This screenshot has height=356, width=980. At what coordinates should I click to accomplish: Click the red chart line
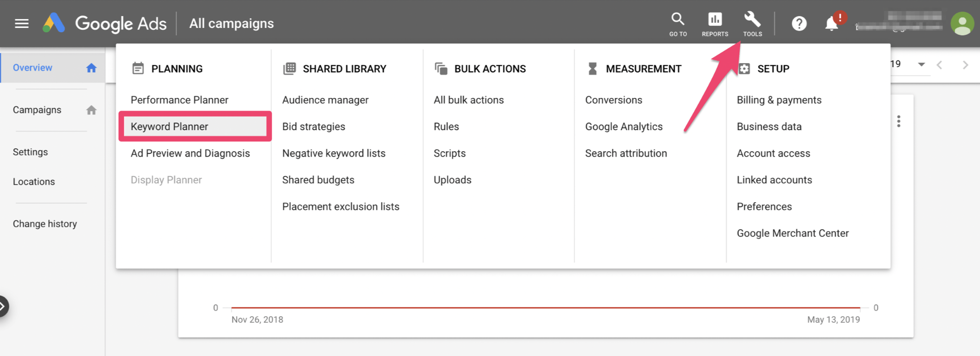[545, 308]
